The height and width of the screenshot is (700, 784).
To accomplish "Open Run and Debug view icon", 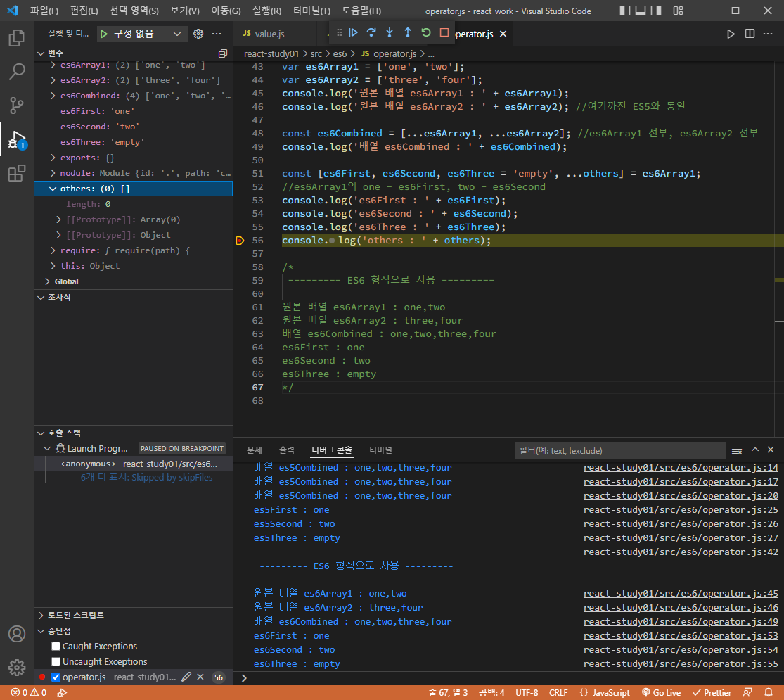I will pyautogui.click(x=16, y=139).
